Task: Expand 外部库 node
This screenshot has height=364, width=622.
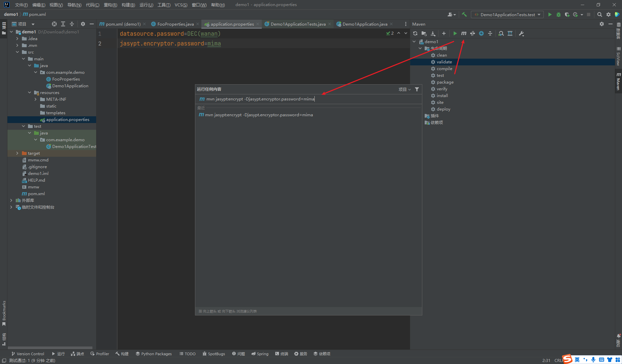Action: coord(11,200)
